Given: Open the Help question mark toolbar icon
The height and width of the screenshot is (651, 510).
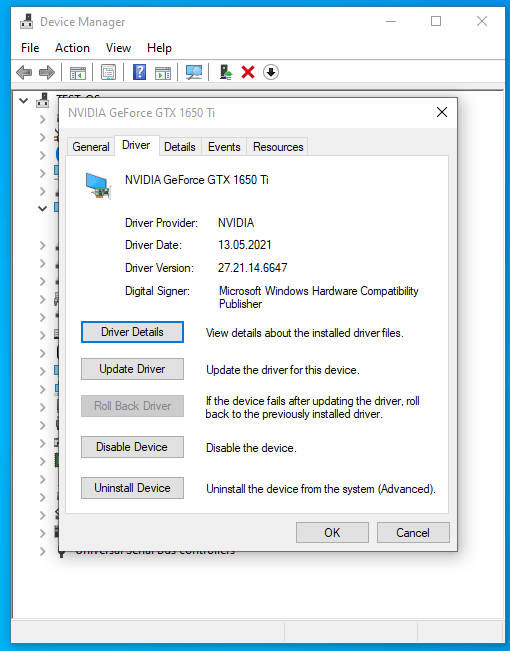Looking at the screenshot, I should 139,72.
